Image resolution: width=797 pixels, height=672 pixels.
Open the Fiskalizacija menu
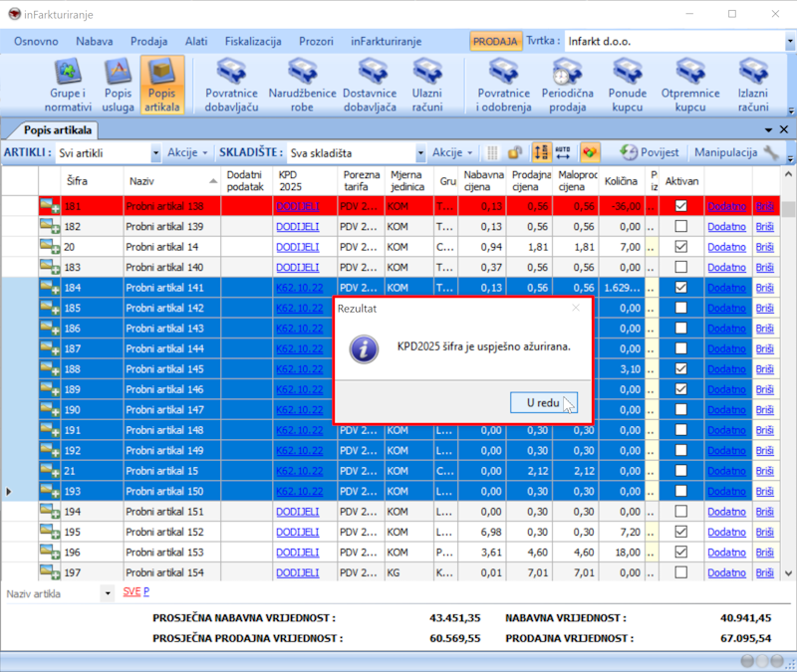click(x=253, y=42)
